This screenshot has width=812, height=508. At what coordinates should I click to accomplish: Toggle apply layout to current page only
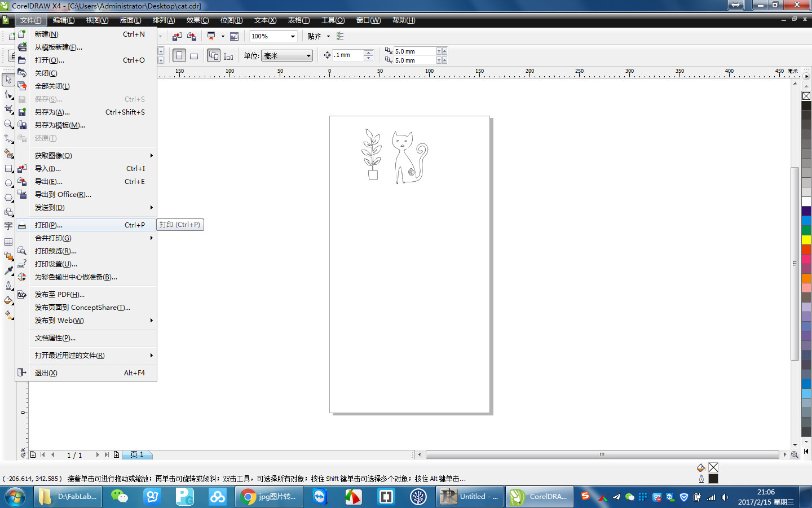[228, 55]
